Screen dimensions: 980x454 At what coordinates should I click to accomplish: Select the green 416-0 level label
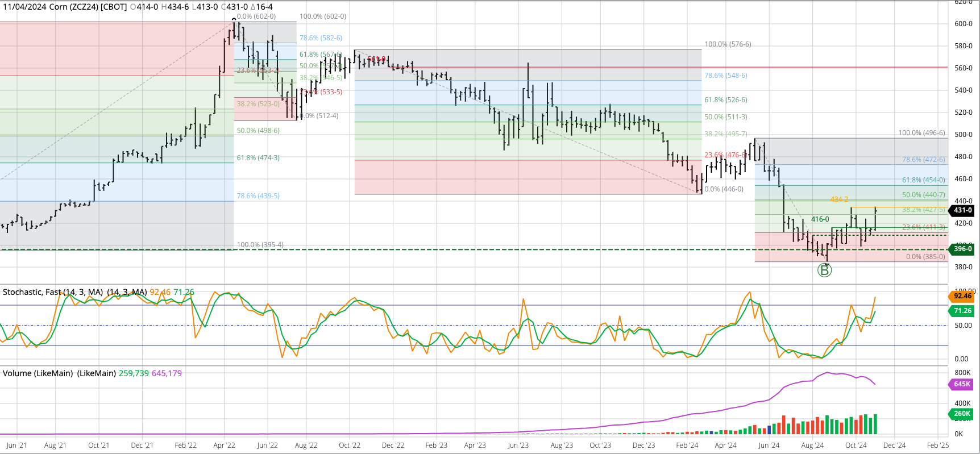[820, 219]
